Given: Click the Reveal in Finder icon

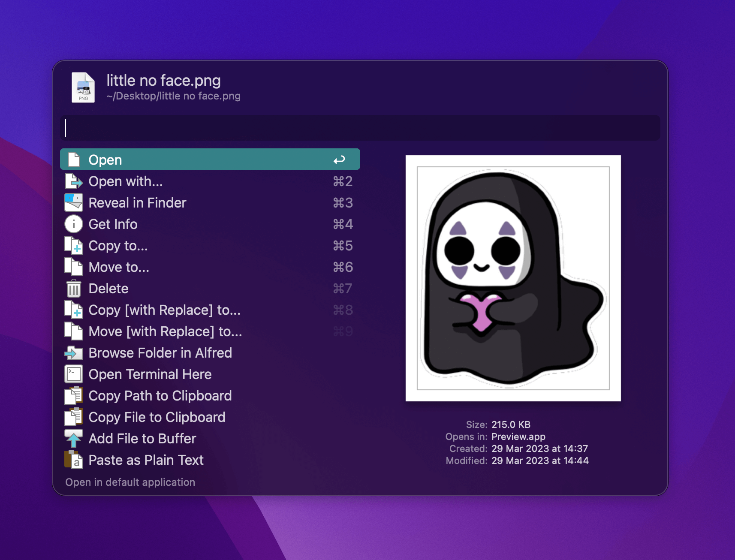Looking at the screenshot, I should tap(73, 203).
